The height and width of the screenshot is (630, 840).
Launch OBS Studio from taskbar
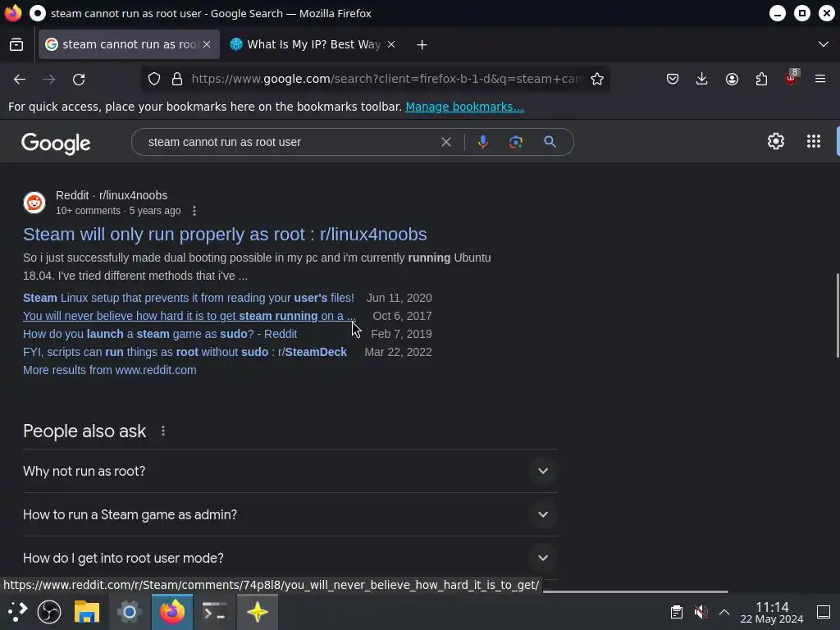48,612
